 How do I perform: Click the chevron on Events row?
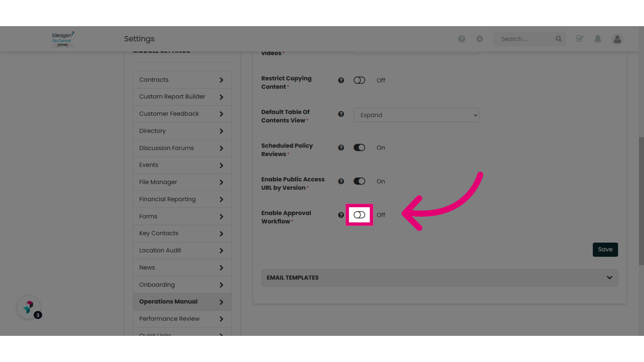(x=221, y=166)
